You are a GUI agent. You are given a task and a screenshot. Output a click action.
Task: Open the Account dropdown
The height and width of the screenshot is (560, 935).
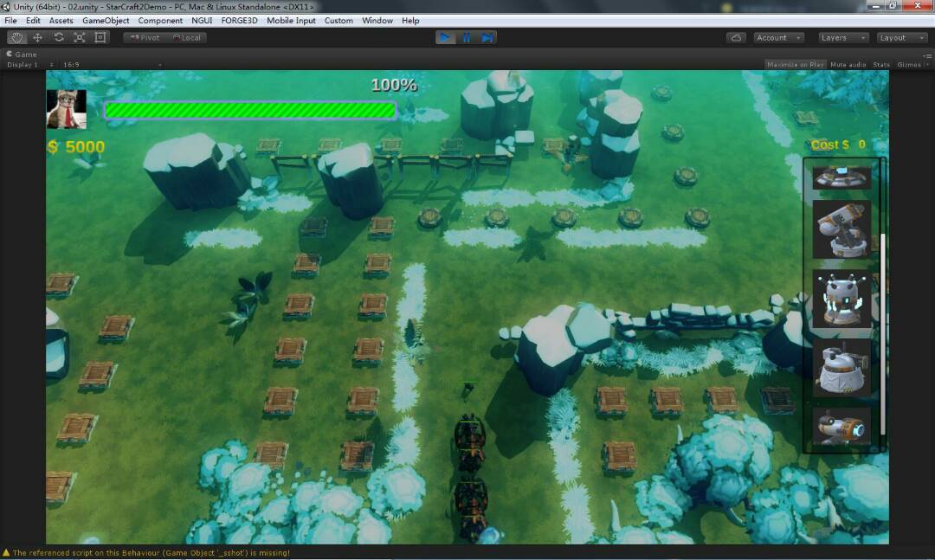(779, 37)
